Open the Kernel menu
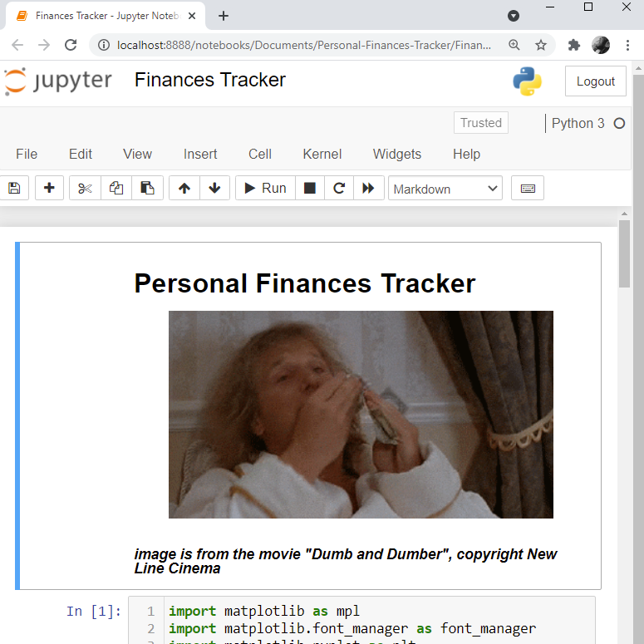644x644 pixels. click(322, 154)
